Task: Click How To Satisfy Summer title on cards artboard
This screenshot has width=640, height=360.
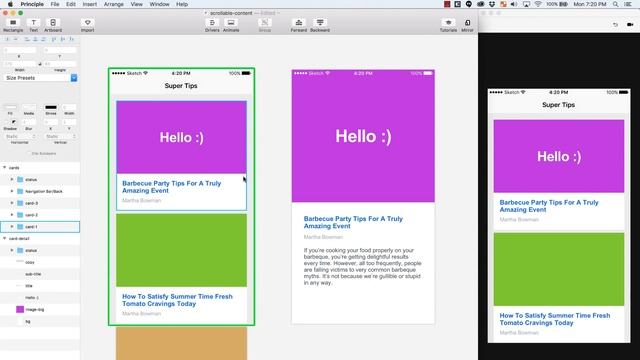Action: [177, 300]
